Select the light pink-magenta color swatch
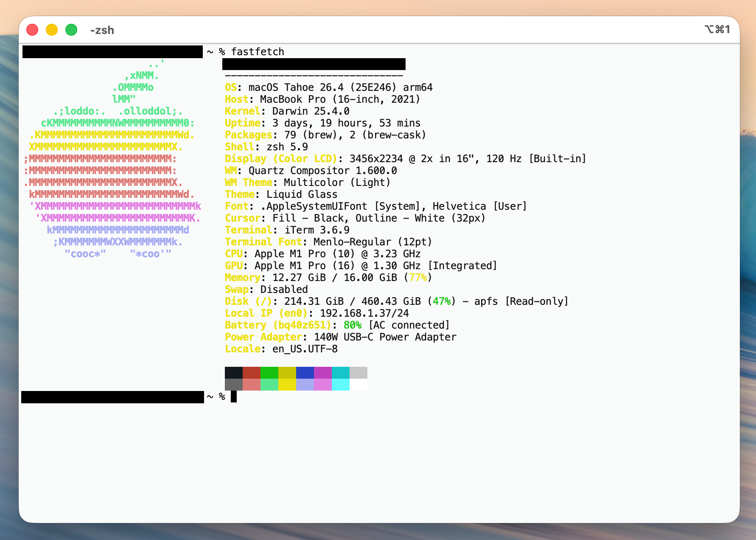Screen dimensions: 756x540 (x=323, y=385)
